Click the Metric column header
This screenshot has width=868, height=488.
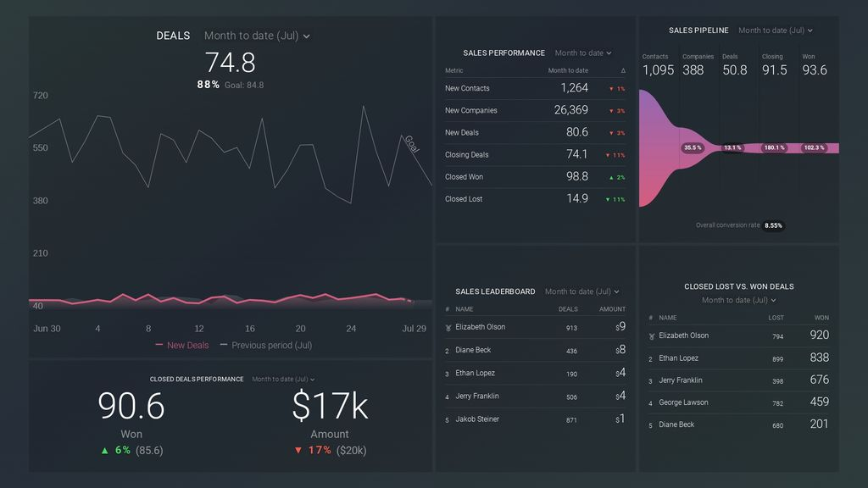pyautogui.click(x=454, y=71)
